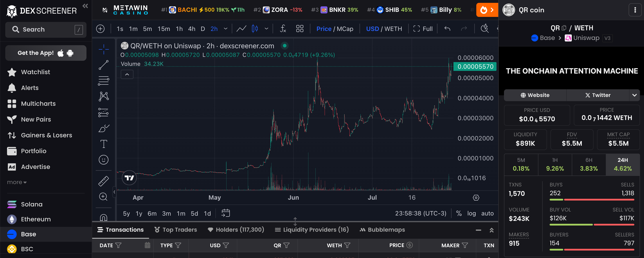The width and height of the screenshot is (644, 258).
Task: Open the go-to-date calendar icon
Action: pos(225,213)
